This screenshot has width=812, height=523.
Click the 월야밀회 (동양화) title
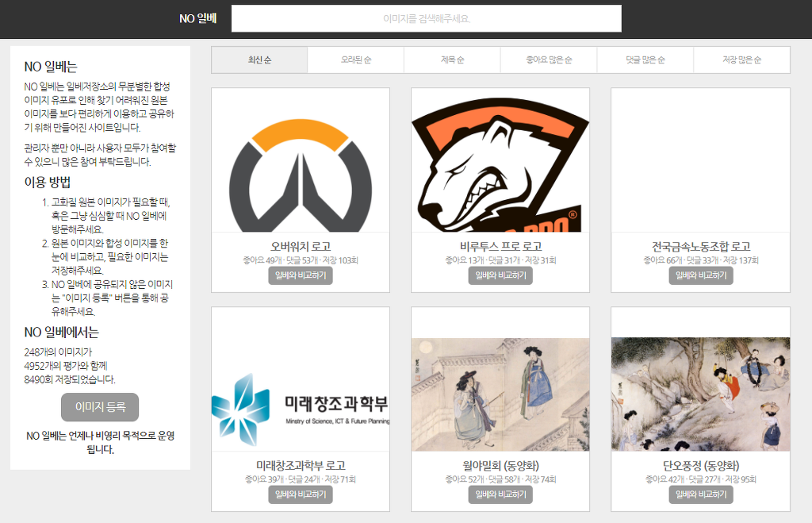500,466
